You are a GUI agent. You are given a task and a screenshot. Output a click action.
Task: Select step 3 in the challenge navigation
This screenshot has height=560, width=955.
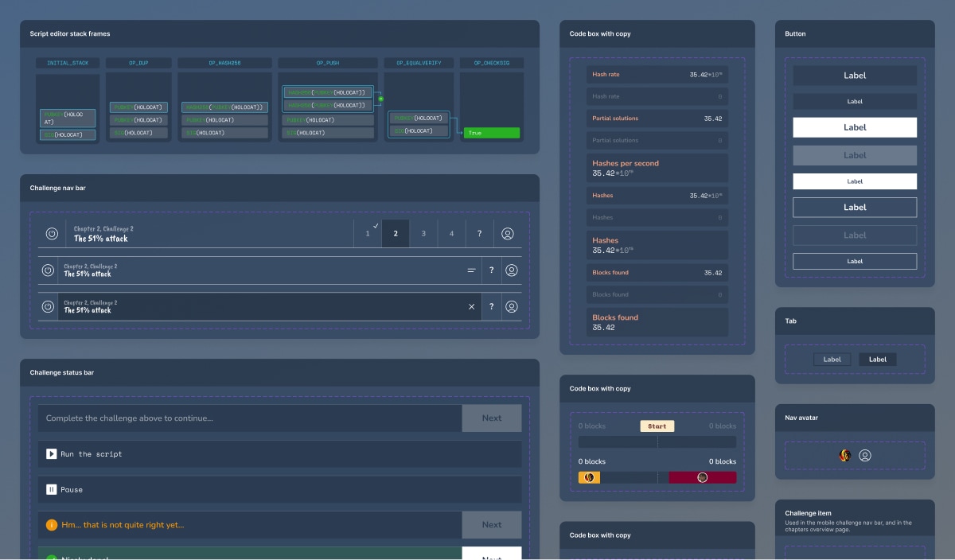coord(423,233)
